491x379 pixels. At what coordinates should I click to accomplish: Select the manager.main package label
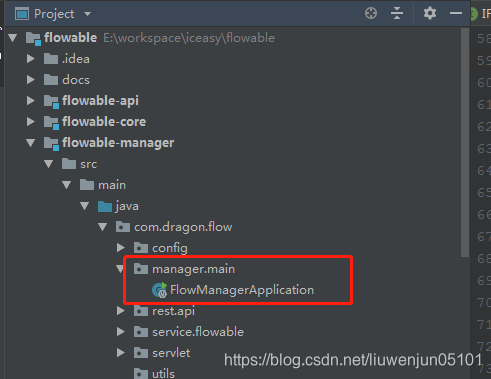(x=193, y=269)
